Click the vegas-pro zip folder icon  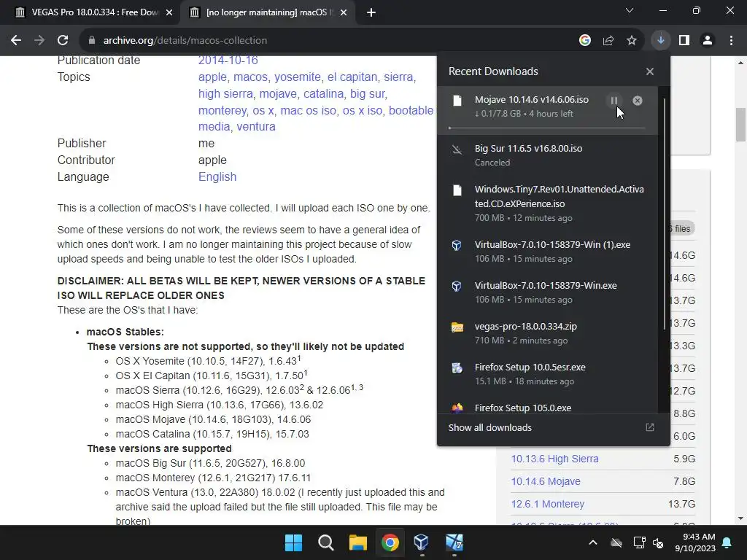coord(457,327)
